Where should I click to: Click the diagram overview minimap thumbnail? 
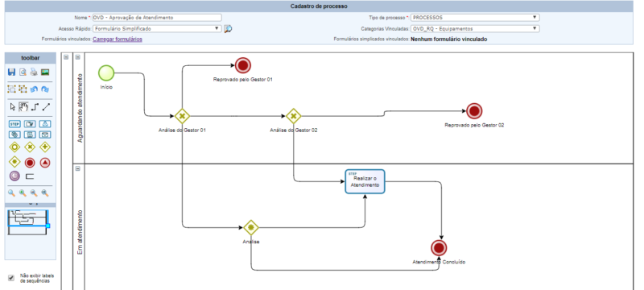tap(28, 222)
